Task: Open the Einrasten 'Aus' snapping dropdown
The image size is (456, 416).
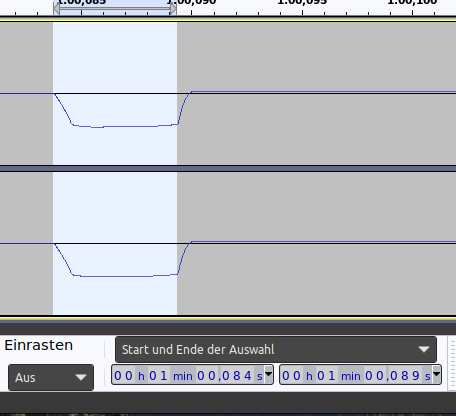Action: 51,377
